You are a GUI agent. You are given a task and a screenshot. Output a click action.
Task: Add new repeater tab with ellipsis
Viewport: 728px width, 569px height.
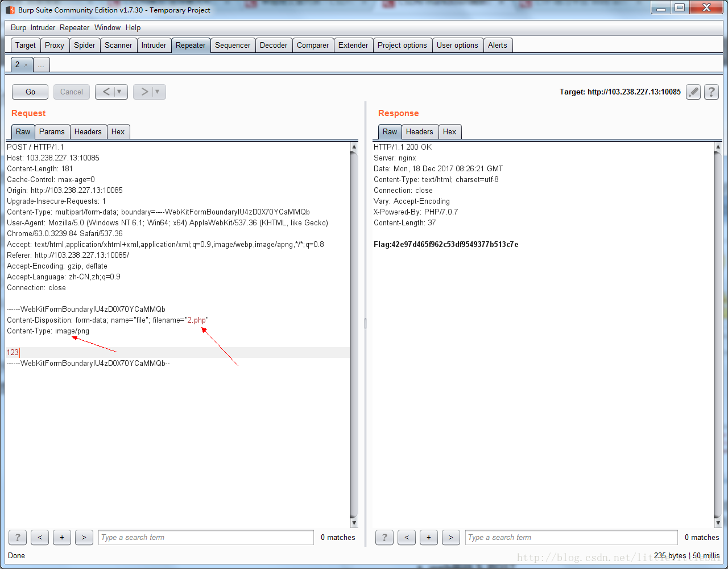(x=41, y=65)
